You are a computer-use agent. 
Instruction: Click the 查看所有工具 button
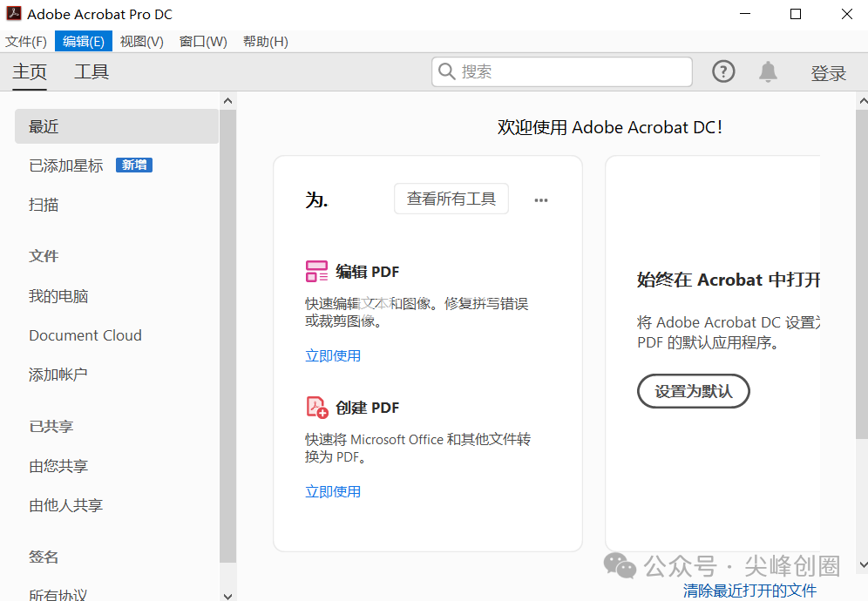(451, 199)
